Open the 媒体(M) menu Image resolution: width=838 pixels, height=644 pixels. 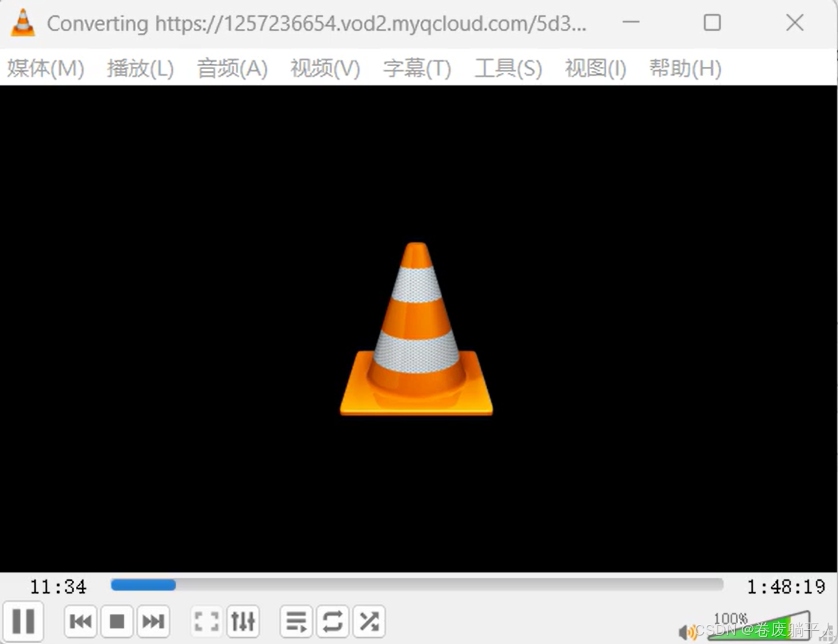46,68
